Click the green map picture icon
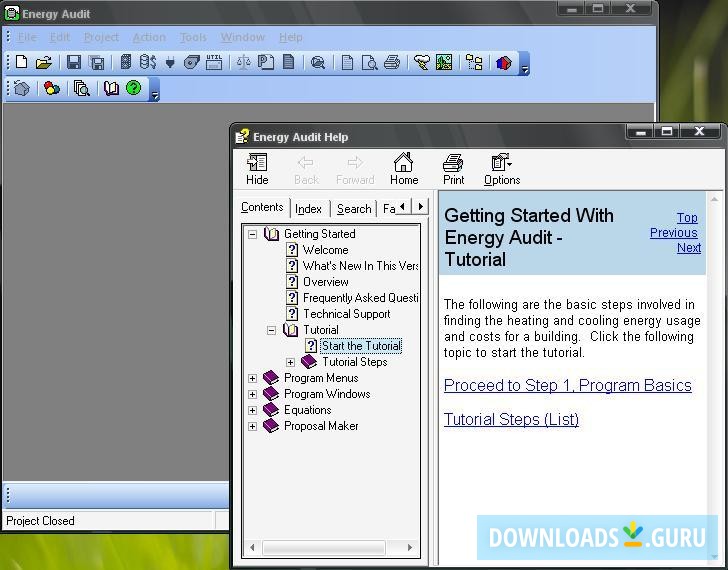The height and width of the screenshot is (570, 728). point(444,62)
